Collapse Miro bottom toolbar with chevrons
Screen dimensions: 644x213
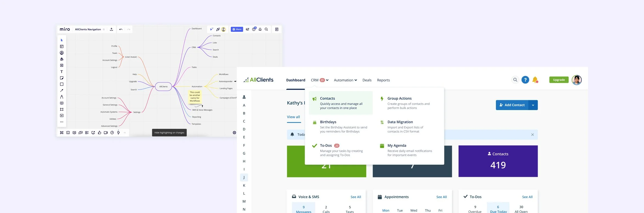(125, 133)
